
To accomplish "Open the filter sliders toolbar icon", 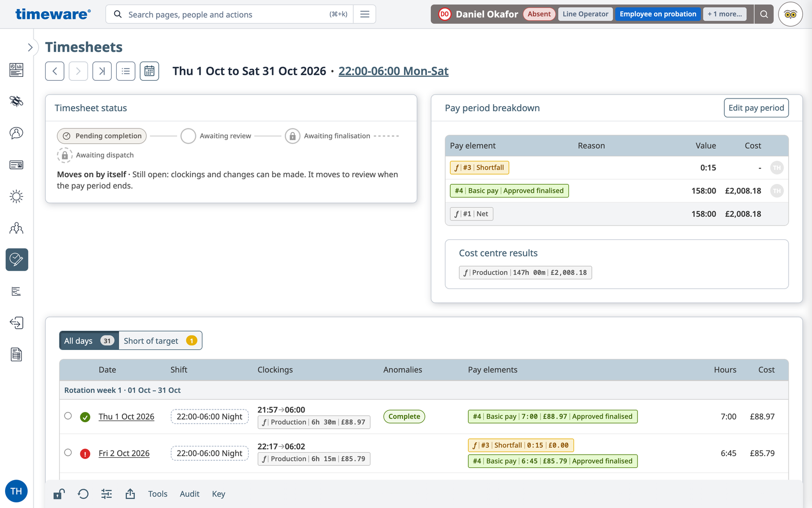I will [107, 494].
